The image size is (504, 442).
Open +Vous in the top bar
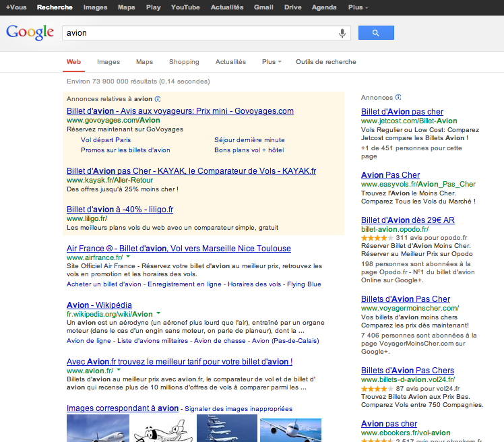coord(16,7)
